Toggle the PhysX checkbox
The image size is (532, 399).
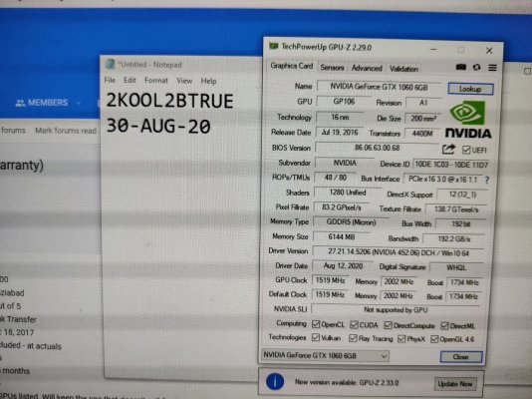click(x=401, y=338)
